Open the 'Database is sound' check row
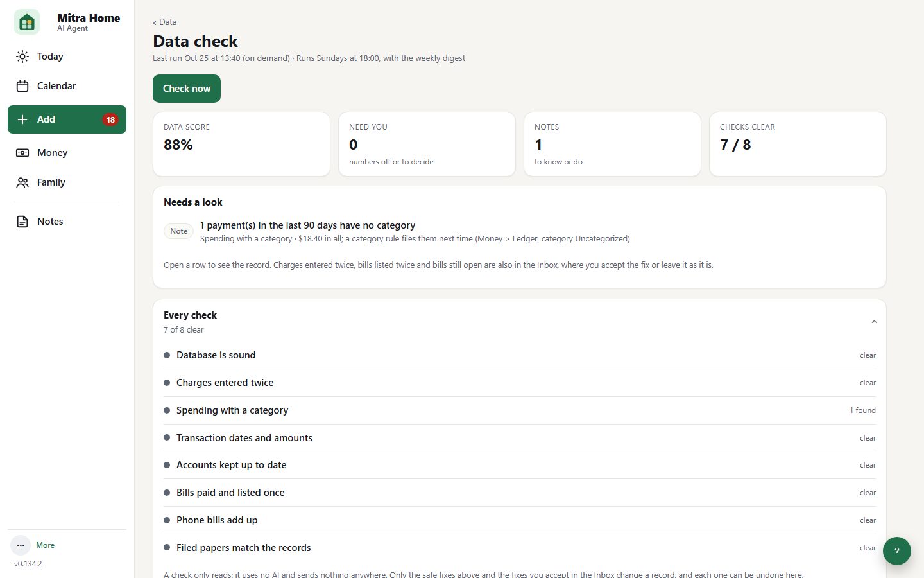The height and width of the screenshot is (578, 924). 520,355
